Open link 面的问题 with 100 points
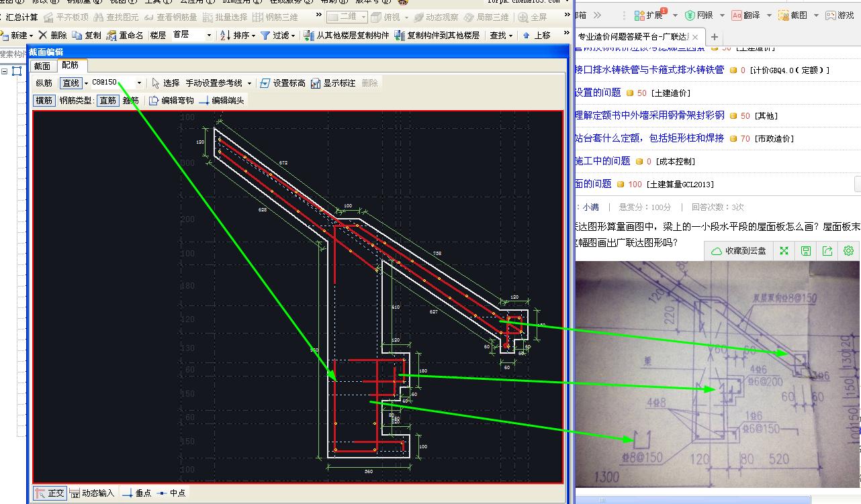861x504 pixels. point(593,183)
